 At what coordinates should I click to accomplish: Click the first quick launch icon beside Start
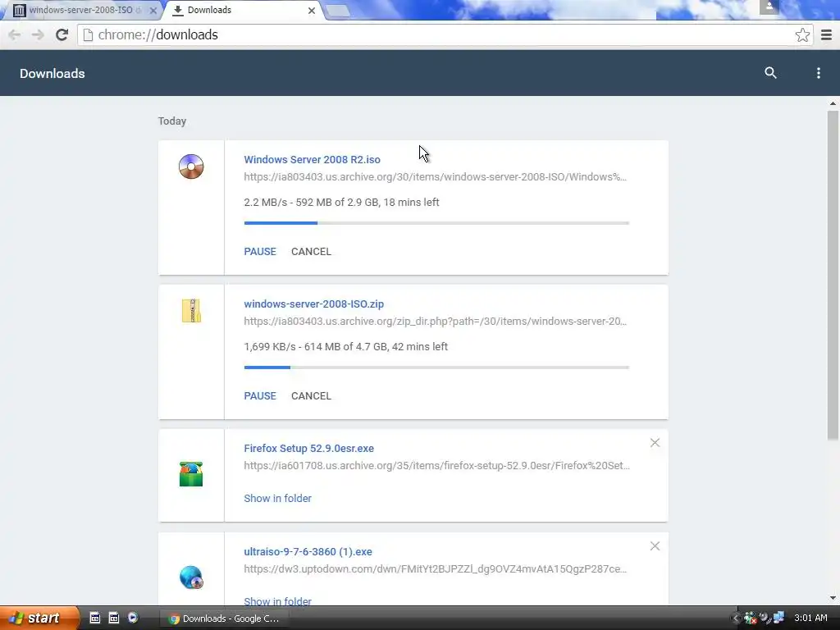(95, 618)
